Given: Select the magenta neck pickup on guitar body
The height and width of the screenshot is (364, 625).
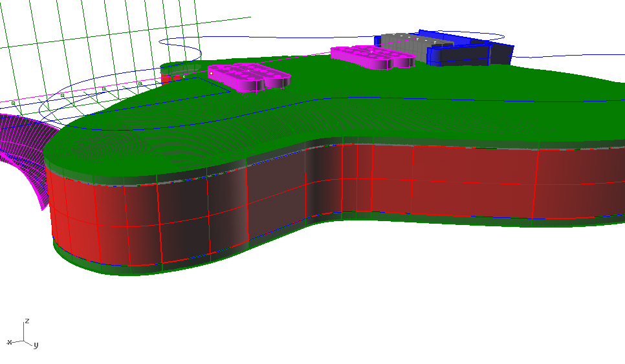Looking at the screenshot, I should (x=250, y=76).
